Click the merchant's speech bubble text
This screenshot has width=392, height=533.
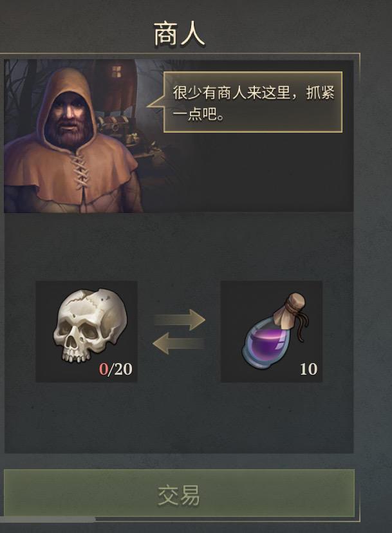tap(253, 103)
